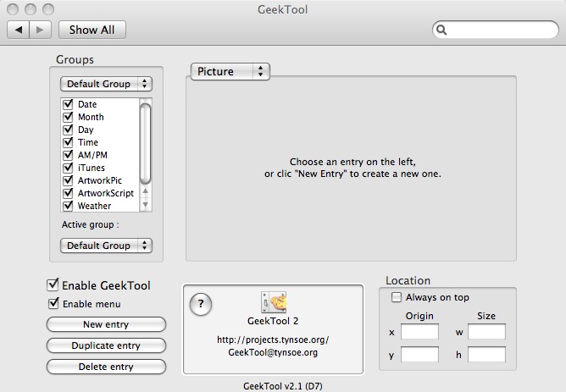Open help via question mark button
Viewport: 566px width, 392px height.
point(201,304)
